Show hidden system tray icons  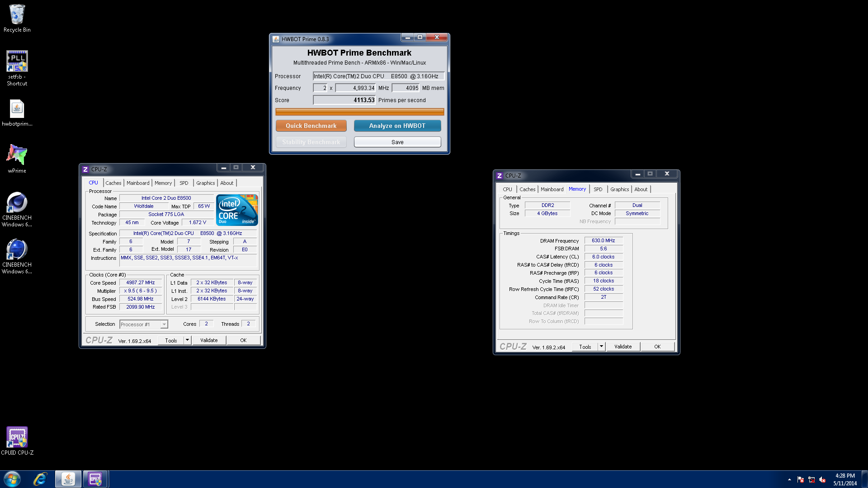pos(789,479)
